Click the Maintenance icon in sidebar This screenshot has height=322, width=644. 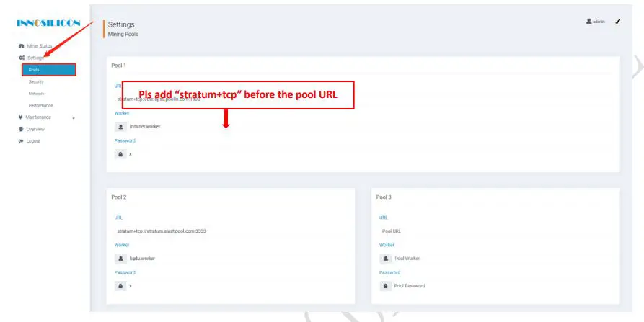20,117
